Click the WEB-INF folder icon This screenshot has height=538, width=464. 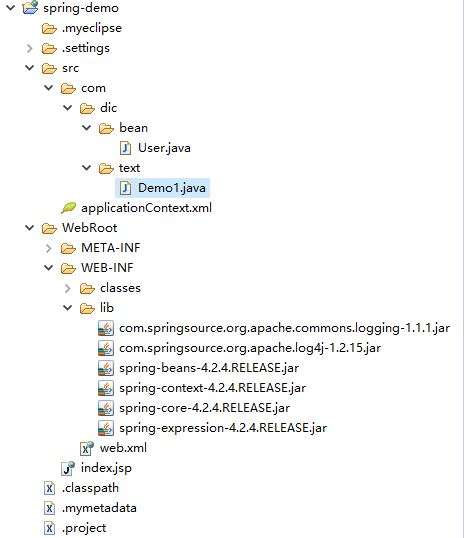(x=68, y=268)
